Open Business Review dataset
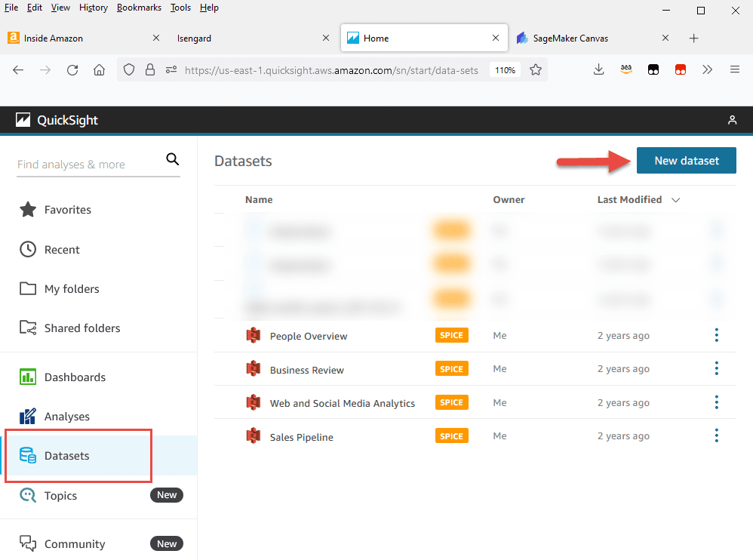 (307, 370)
